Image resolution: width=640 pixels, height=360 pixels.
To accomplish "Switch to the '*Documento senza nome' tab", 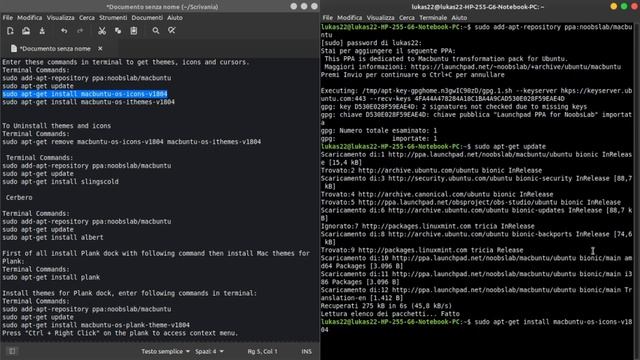I will (55, 49).
